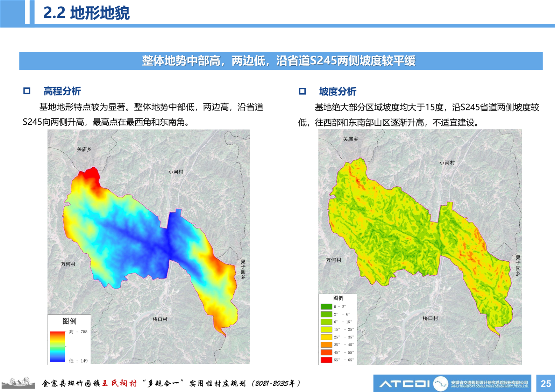Screen dimensions: 555x392
Task: Click the 45° - 55° legend label
Action: tap(344, 353)
